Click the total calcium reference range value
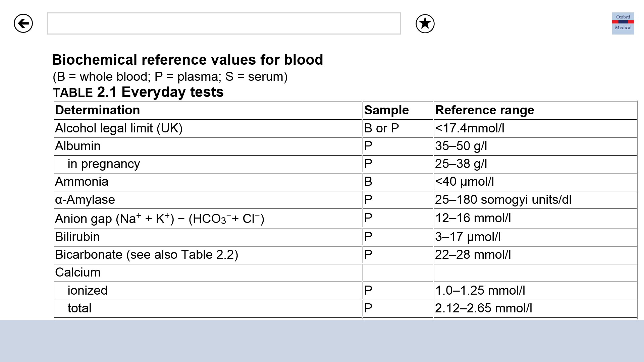This screenshot has width=644, height=362. pos(483,308)
